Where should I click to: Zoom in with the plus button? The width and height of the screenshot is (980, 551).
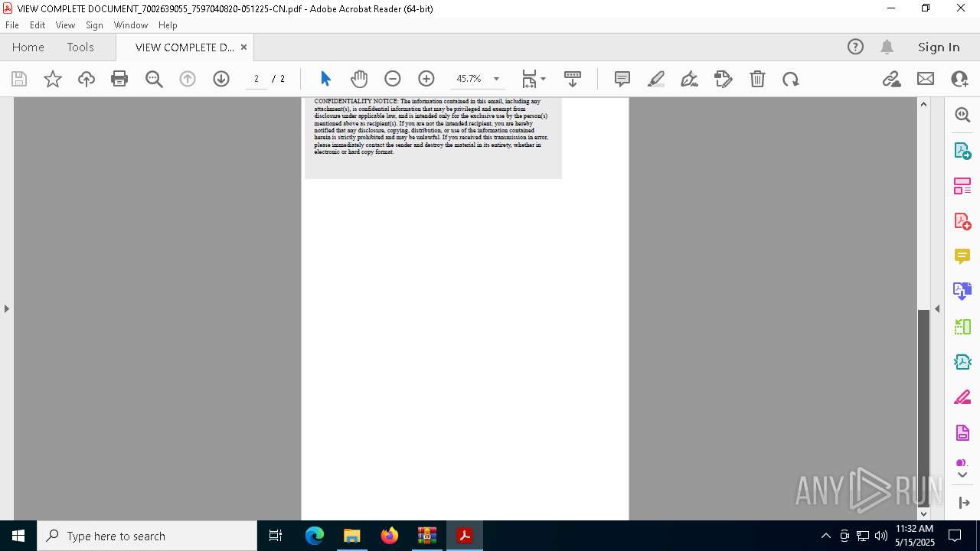click(426, 79)
